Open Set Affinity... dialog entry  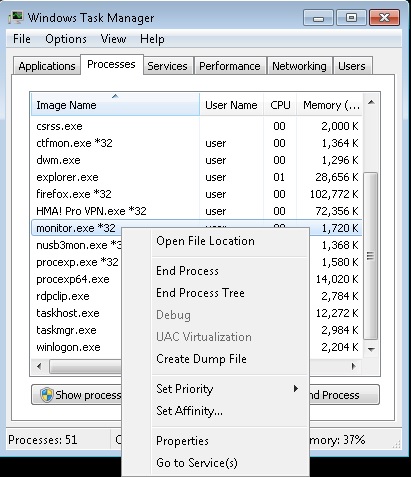coord(215,411)
